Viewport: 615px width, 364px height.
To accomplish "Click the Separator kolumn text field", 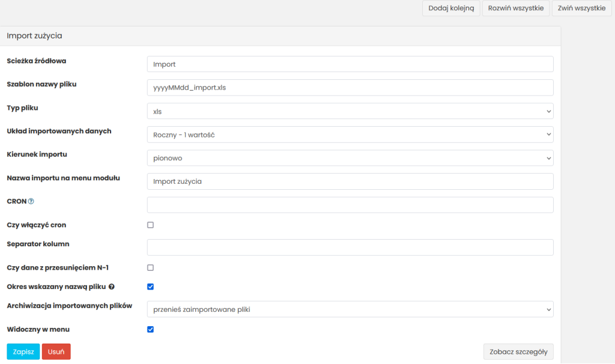I will click(350, 247).
